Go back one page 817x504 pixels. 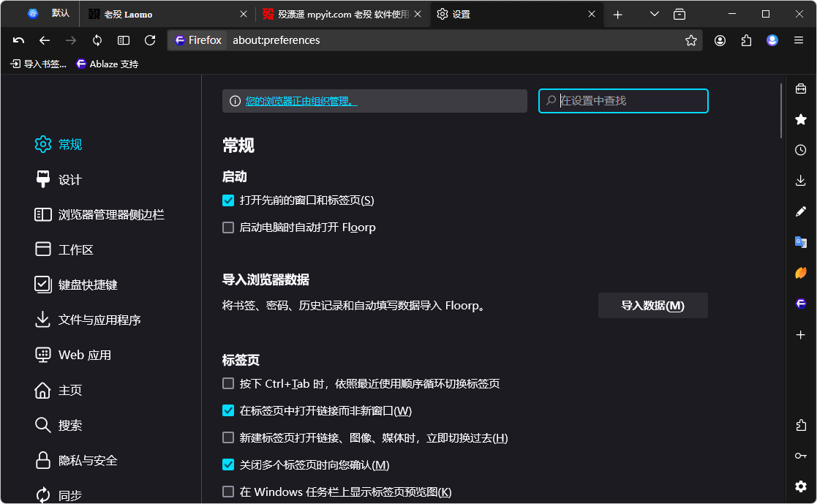[45, 40]
